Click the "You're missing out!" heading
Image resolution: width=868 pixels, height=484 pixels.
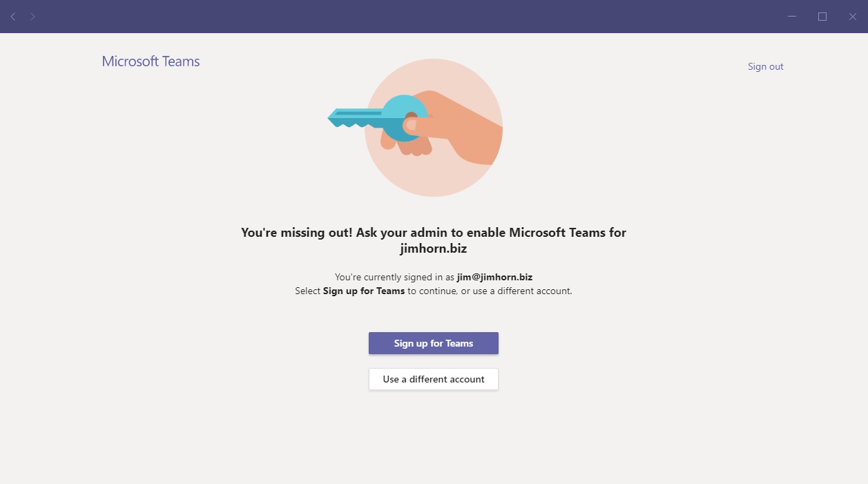pyautogui.click(x=434, y=240)
